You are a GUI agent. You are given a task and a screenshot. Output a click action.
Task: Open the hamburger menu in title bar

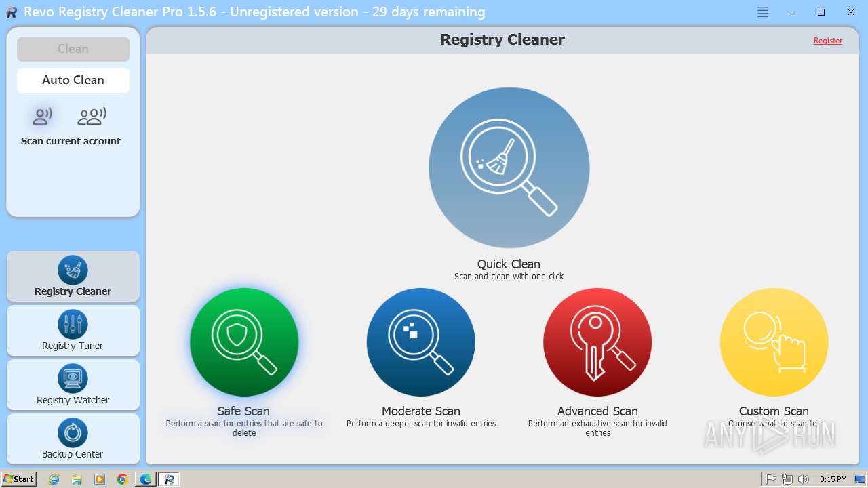pos(763,12)
